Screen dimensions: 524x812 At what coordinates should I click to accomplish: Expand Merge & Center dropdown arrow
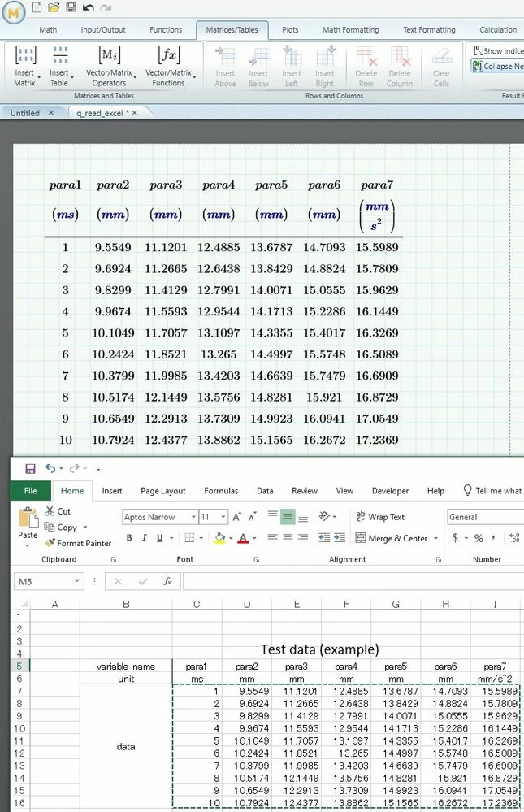[x=435, y=539]
